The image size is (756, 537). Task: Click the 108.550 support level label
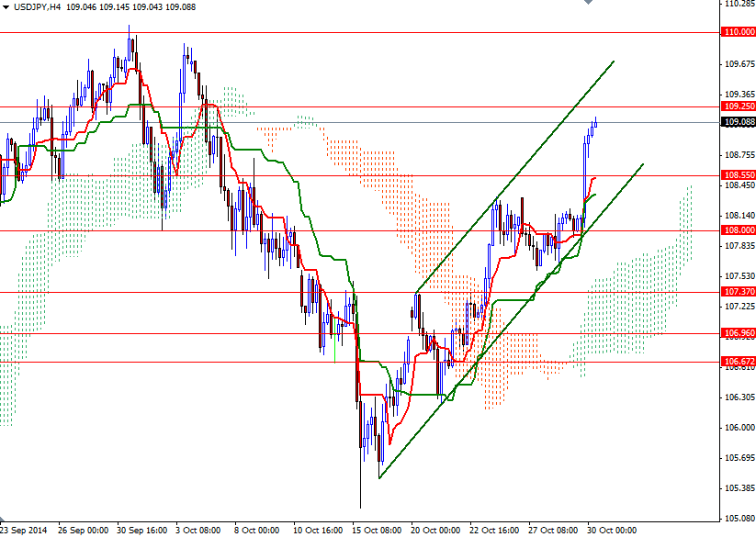tap(735, 173)
